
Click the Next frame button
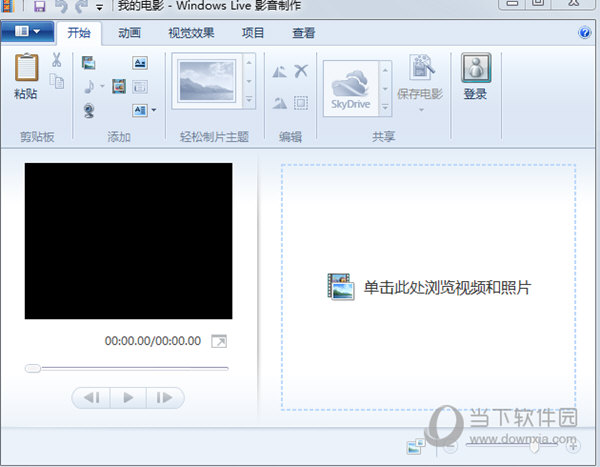(165, 398)
